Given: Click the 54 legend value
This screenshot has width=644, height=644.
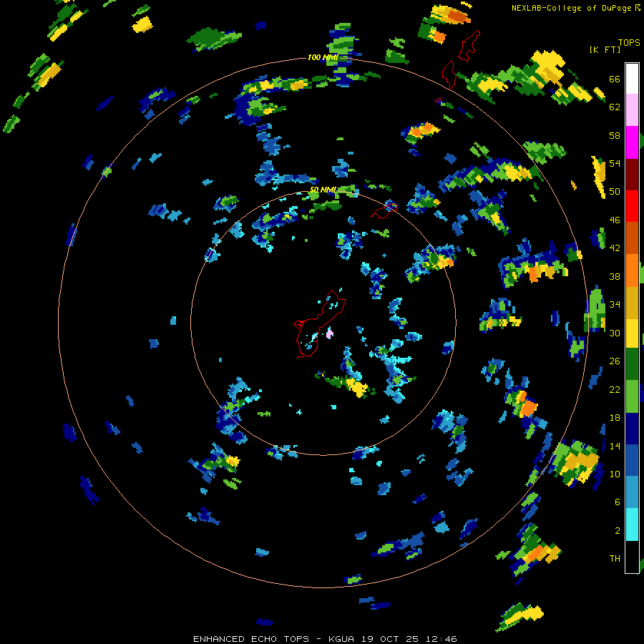Looking at the screenshot, I should pos(615,163).
